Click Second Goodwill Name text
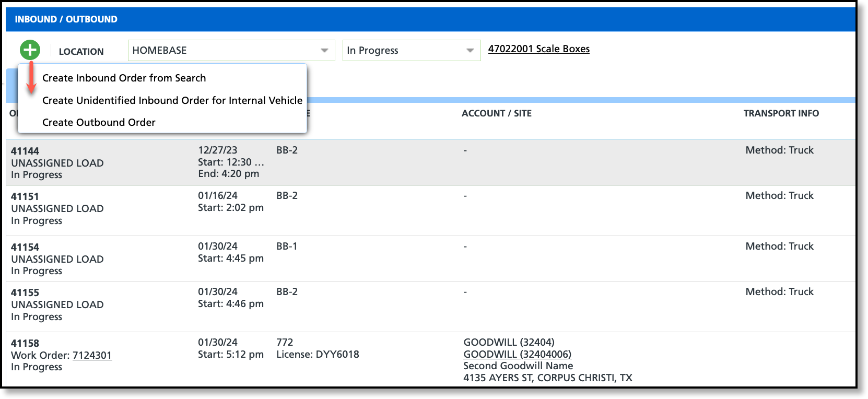 coord(518,366)
